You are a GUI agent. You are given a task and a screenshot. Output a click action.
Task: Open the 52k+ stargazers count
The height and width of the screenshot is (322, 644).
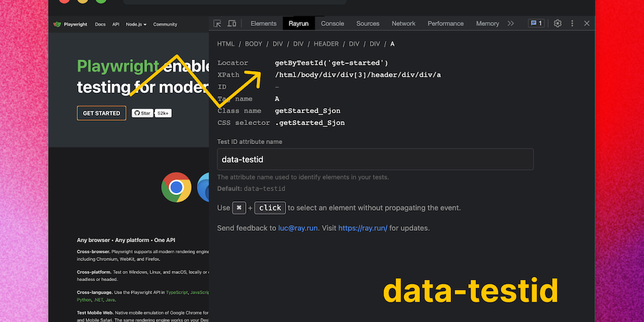163,113
